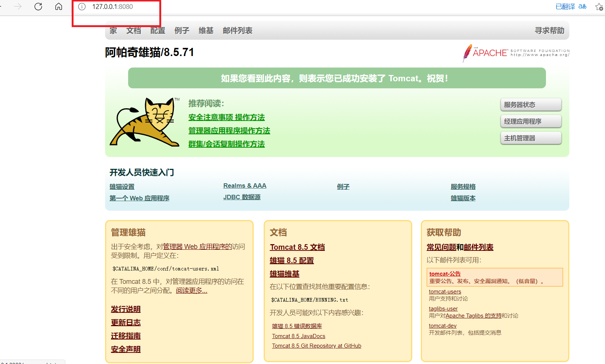The image size is (605, 364).
Task: Open Tomcat 8.5 JavaDocs link
Action: pyautogui.click(x=299, y=336)
